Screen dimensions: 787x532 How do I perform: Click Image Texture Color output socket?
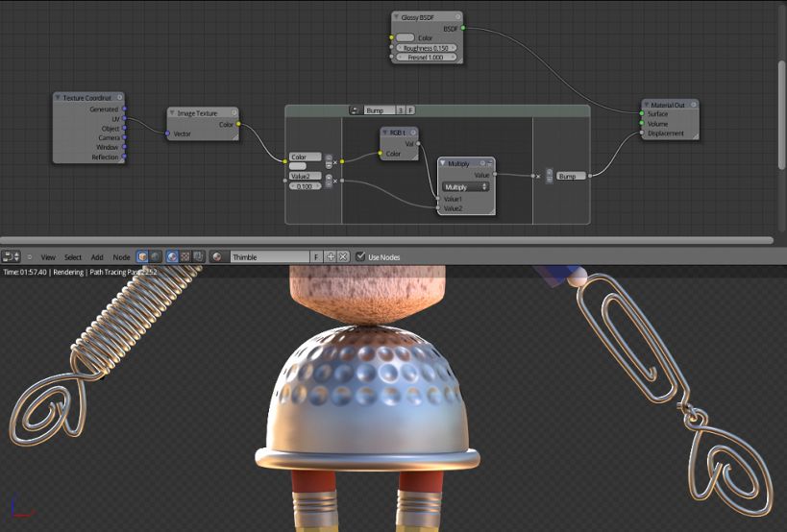tap(238, 124)
